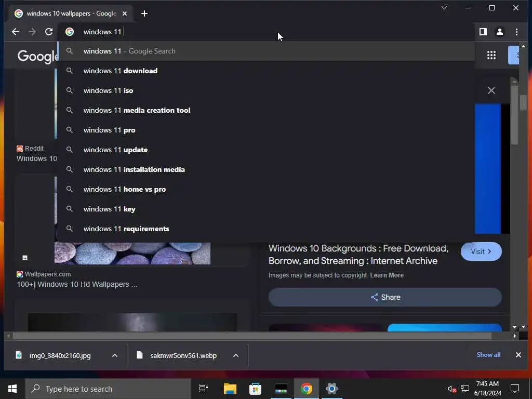Click the Wallpapers.com source label
The width and height of the screenshot is (532, 399).
tap(44, 274)
